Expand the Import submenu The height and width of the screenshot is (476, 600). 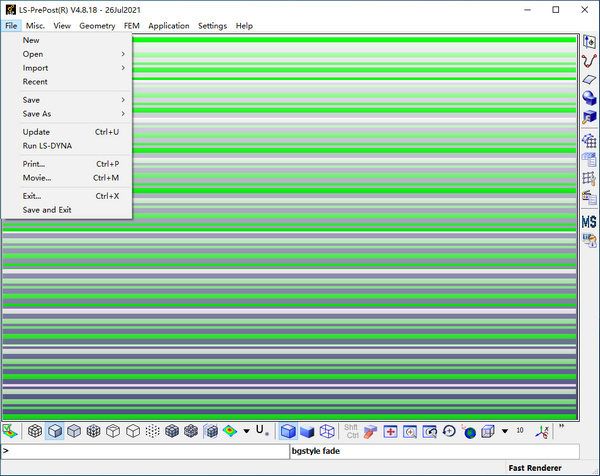coord(76,68)
